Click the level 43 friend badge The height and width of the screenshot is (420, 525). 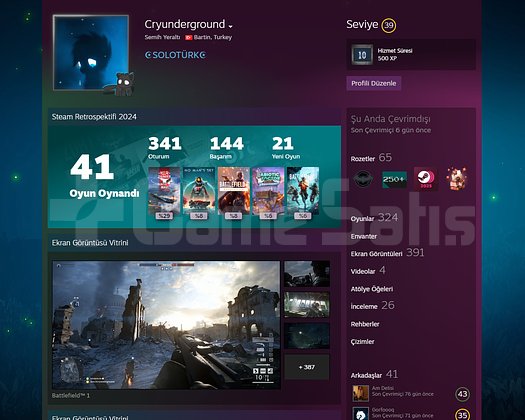click(462, 394)
